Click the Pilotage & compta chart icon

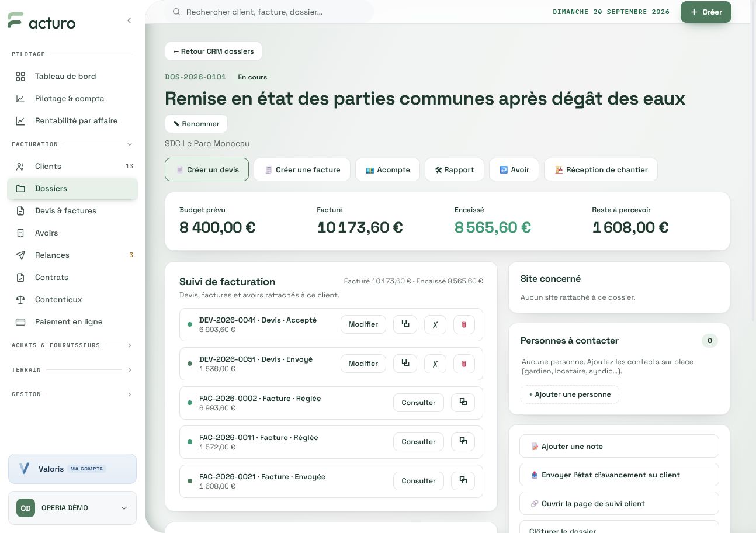coord(20,99)
